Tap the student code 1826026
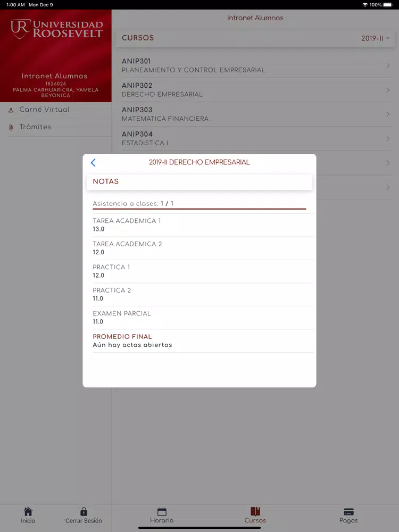Screen dimensions: 399x532 56,84
